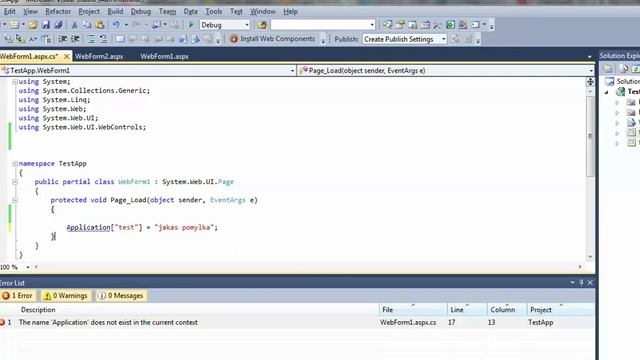Viewport: 640px width, 360px height.
Task: Close the Error List panel
Action: 590,282
